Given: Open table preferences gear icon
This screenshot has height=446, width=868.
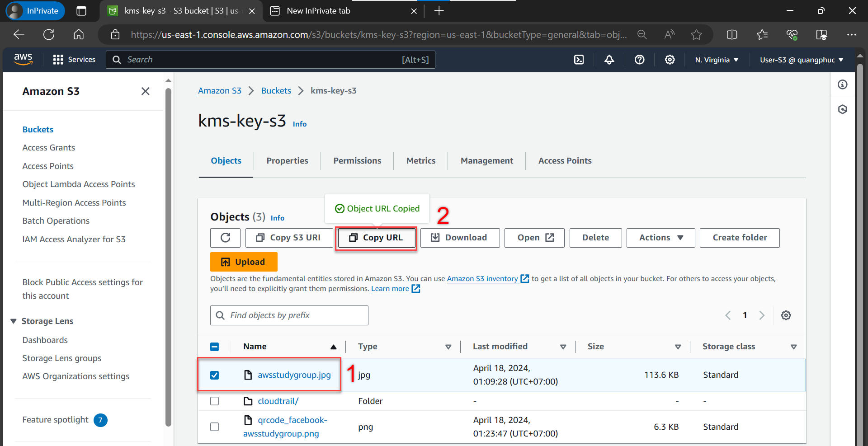Looking at the screenshot, I should 786,315.
